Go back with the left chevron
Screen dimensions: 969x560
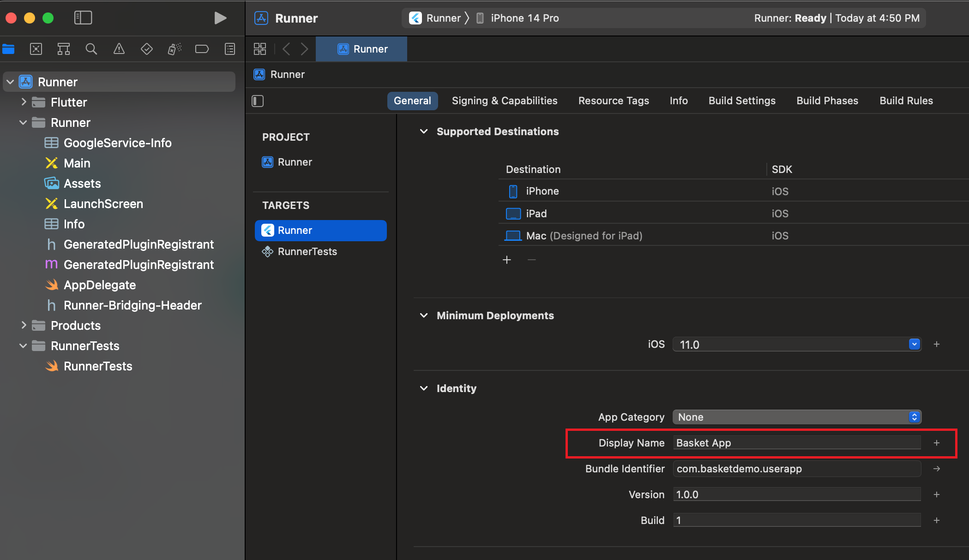286,49
